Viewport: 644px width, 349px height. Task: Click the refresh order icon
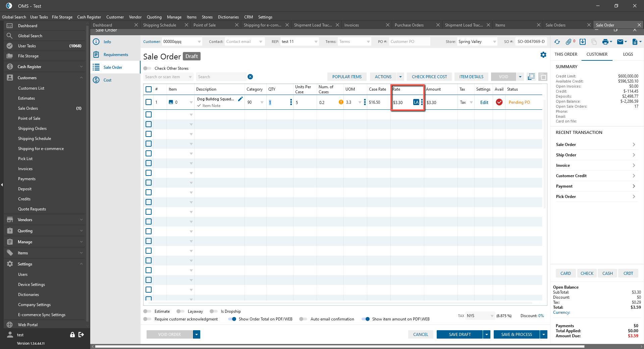click(557, 42)
